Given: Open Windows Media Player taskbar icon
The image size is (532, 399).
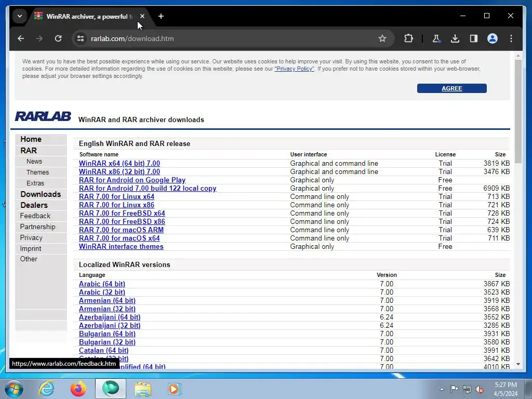Looking at the screenshot, I should coord(175,389).
